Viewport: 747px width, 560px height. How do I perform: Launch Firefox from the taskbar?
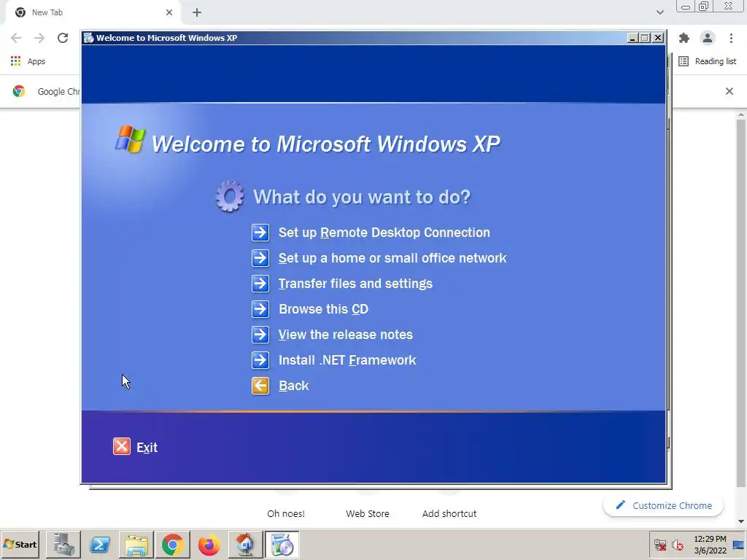tap(209, 544)
